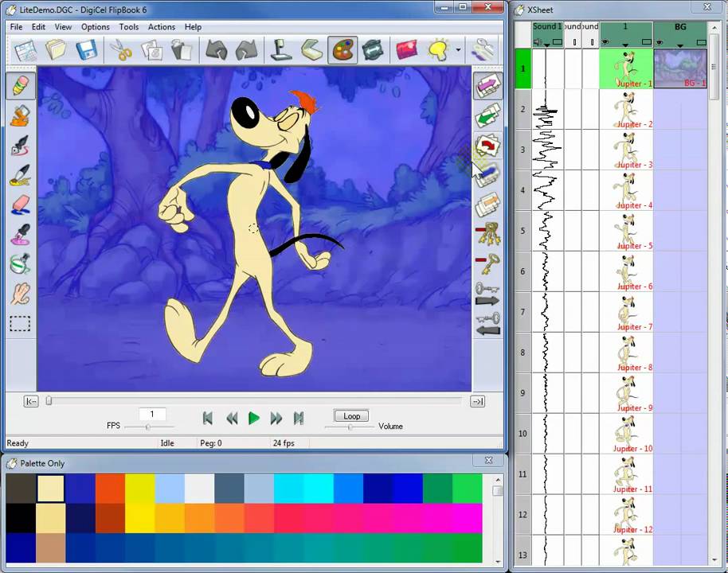
Task: Click the green arrow cels icon on right
Action: (488, 115)
